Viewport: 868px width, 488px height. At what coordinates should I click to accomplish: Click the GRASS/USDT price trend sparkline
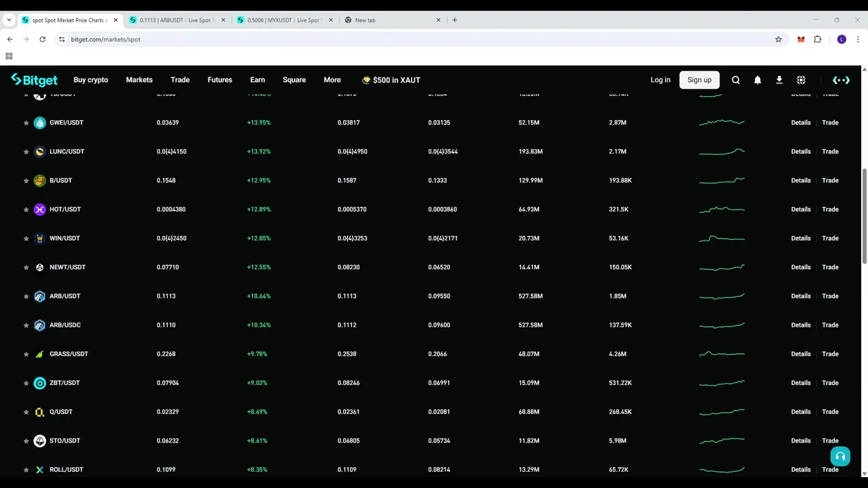tap(722, 354)
